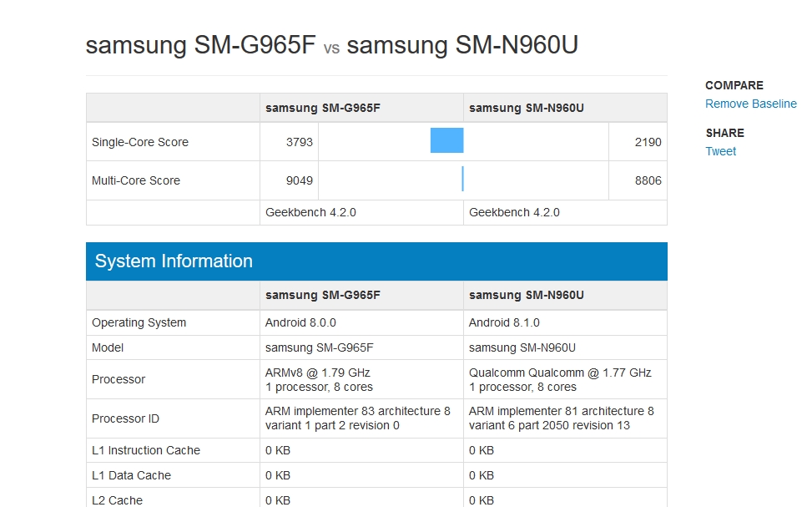The height and width of the screenshot is (507, 812).
Task: Select the Multi-Core Score row label
Action: coord(136,180)
